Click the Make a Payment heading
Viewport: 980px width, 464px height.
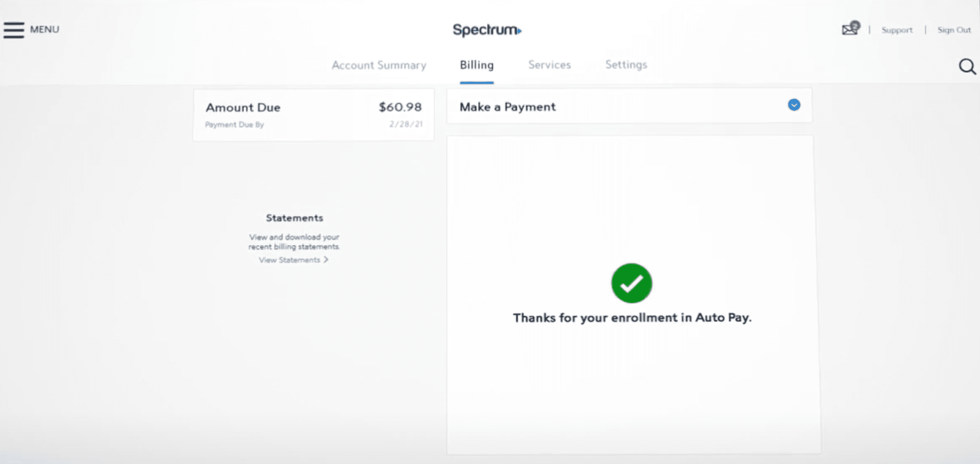508,107
